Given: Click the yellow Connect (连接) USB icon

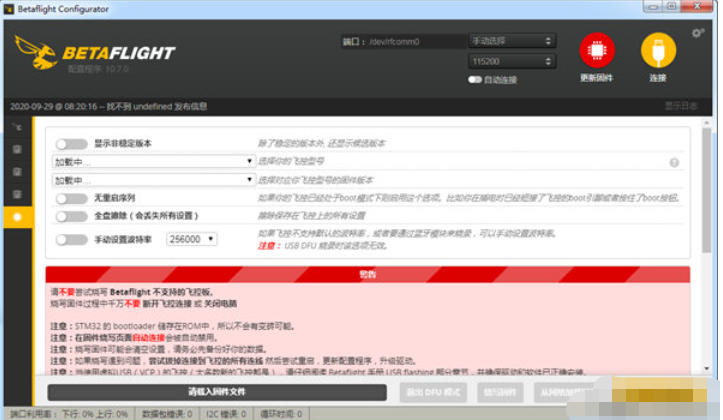Looking at the screenshot, I should (658, 50).
